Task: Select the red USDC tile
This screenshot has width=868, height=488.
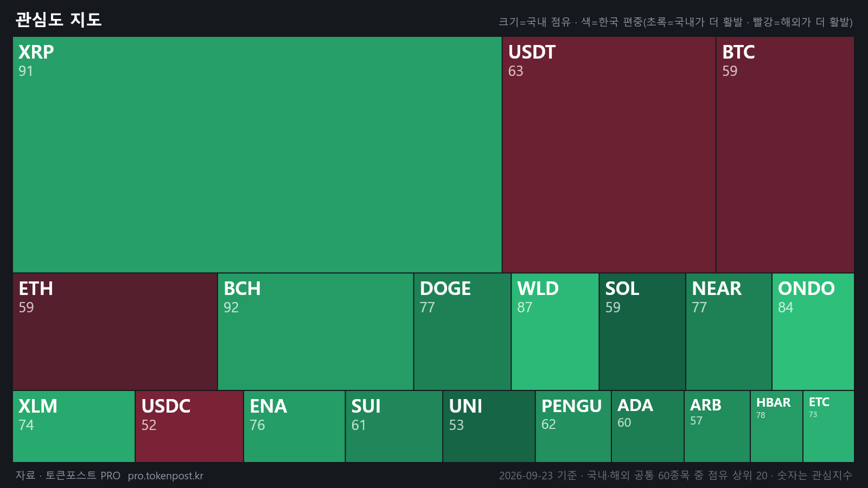Action: point(189,426)
